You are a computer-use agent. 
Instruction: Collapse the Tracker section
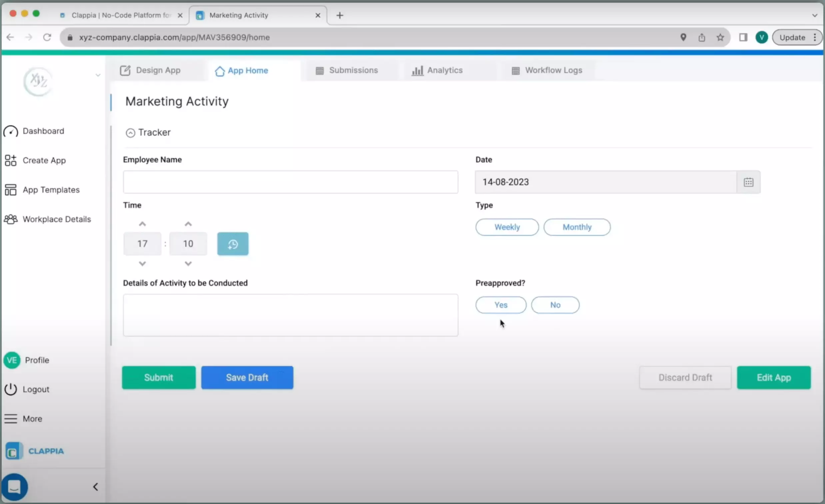point(130,133)
